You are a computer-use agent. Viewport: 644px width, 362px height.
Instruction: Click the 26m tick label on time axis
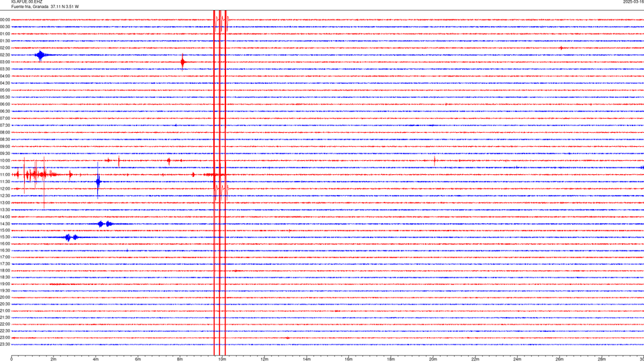[x=559, y=359]
